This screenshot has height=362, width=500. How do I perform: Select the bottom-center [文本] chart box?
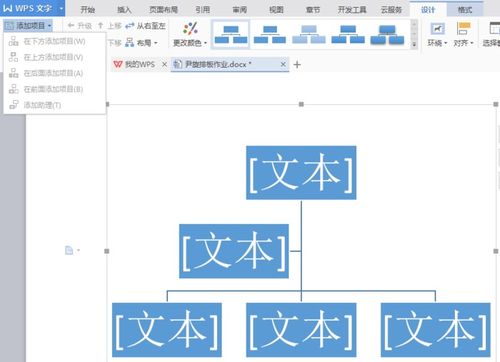[301, 330]
